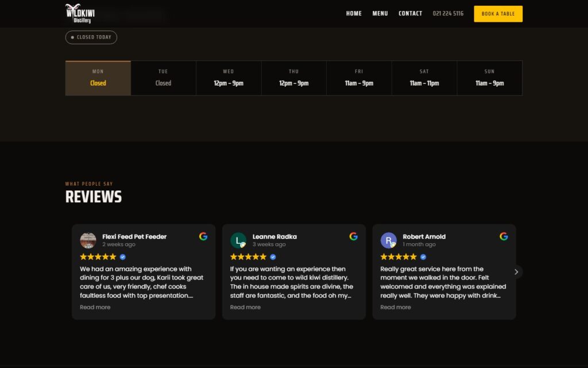
Task: Click review text starting 'Really great service'
Action: pos(443,282)
